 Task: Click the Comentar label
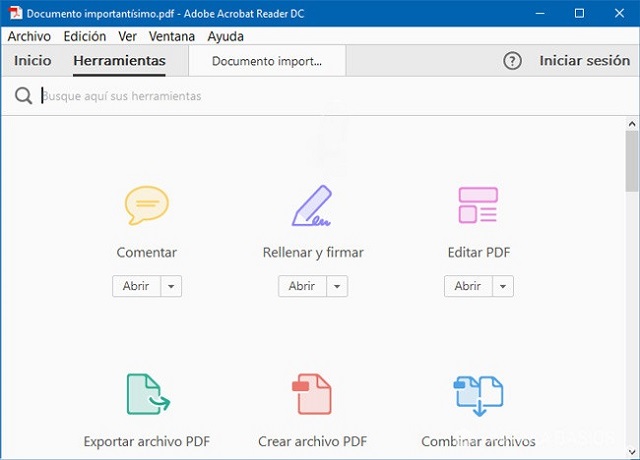click(x=147, y=253)
